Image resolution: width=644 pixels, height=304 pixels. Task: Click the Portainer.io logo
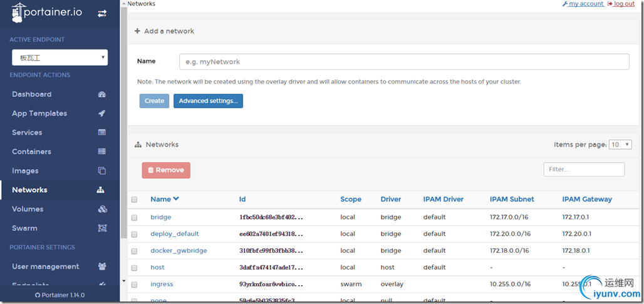(x=47, y=13)
